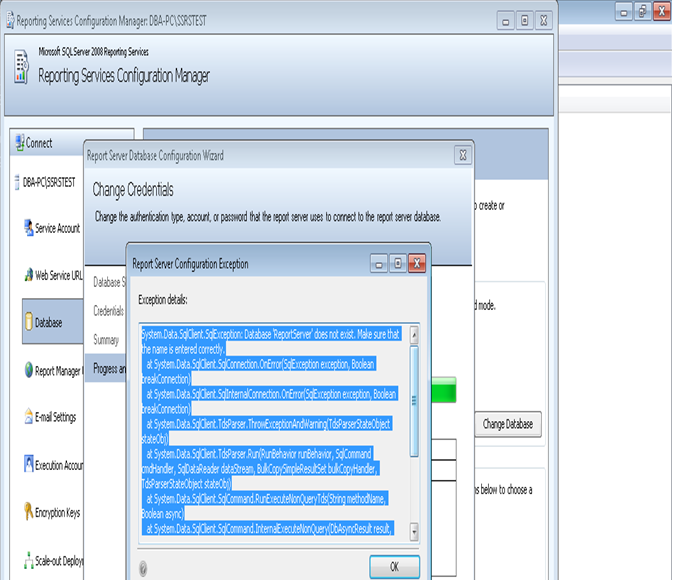The image size is (691, 580).
Task: Select the Database page icon
Action: click(28, 323)
